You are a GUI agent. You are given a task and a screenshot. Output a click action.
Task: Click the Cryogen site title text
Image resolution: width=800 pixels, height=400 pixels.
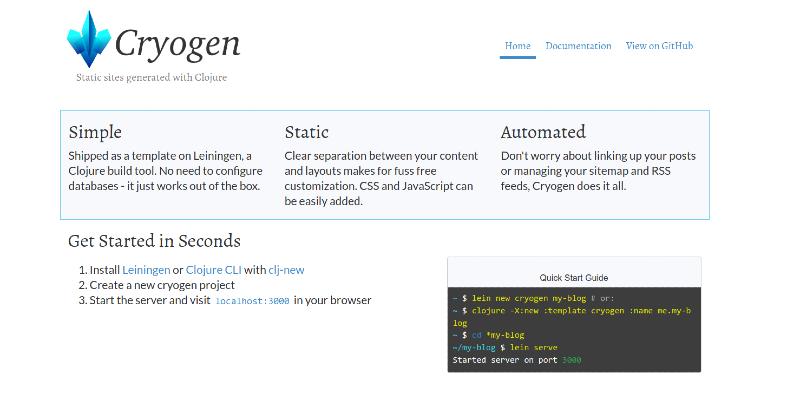tap(178, 44)
